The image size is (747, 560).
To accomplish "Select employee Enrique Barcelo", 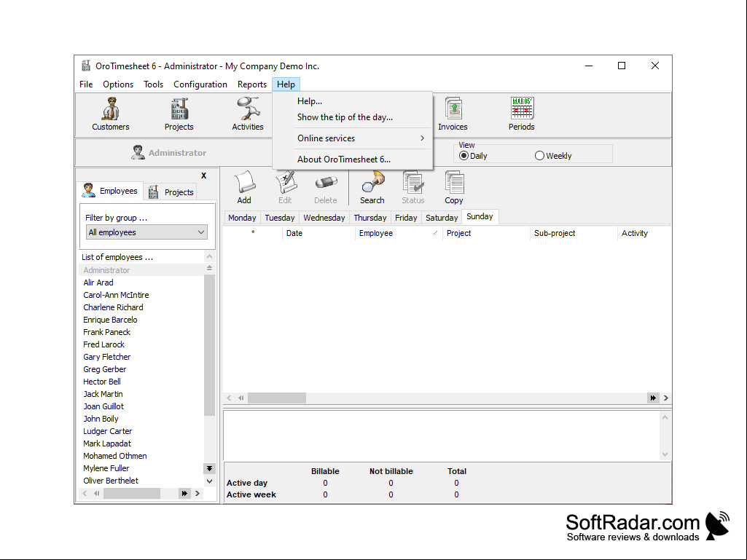I will [x=141, y=320].
